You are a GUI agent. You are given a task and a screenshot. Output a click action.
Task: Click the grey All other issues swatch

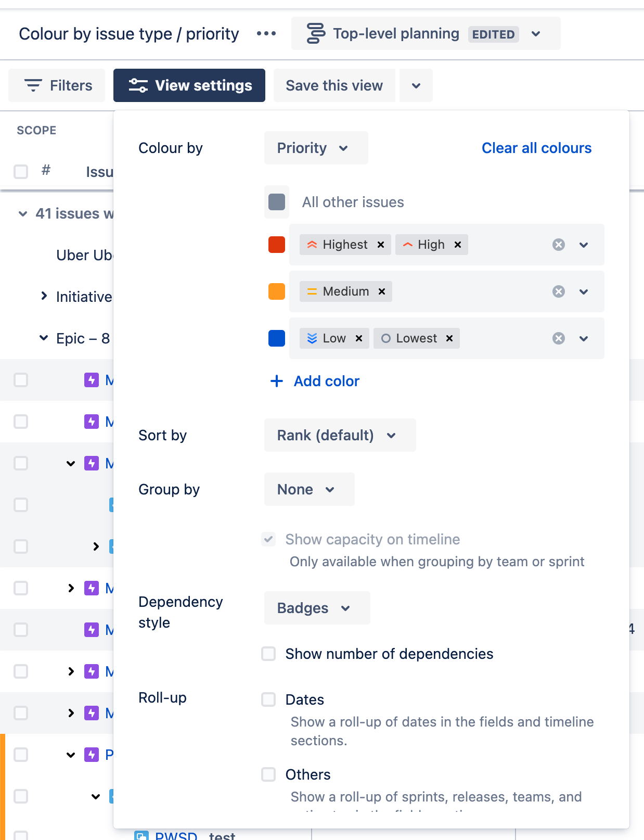277,202
